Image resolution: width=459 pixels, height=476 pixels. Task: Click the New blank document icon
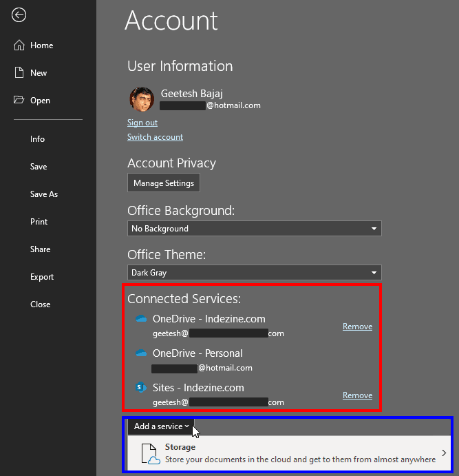19,72
